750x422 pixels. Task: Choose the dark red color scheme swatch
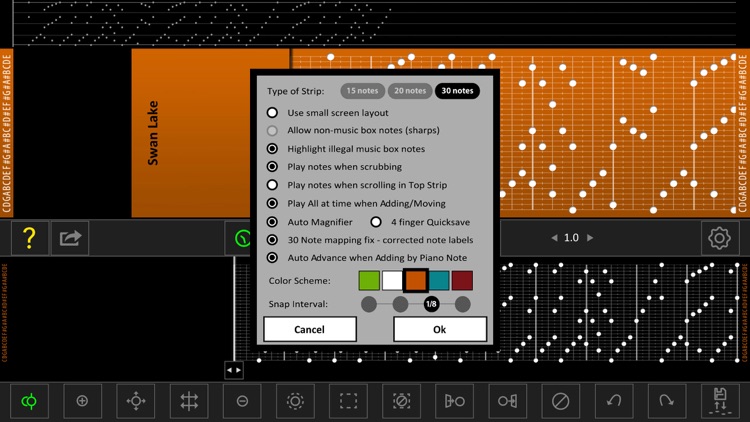(462, 281)
